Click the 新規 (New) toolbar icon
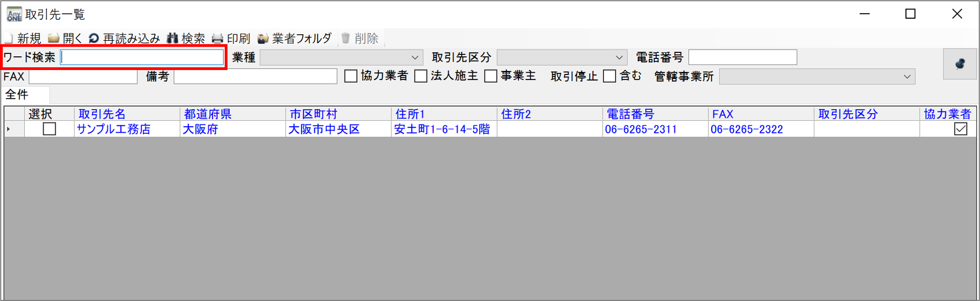Image resolution: width=980 pixels, height=301 pixels. point(9,38)
